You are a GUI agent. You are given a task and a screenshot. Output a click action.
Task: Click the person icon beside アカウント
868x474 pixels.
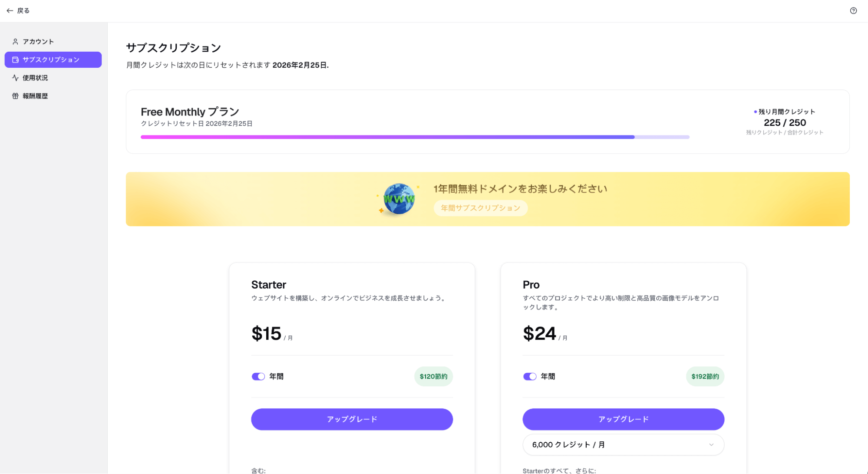pyautogui.click(x=15, y=41)
